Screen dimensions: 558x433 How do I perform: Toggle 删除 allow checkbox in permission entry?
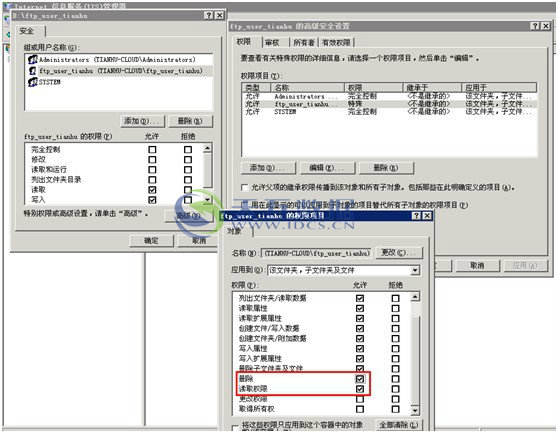pyautogui.click(x=360, y=379)
